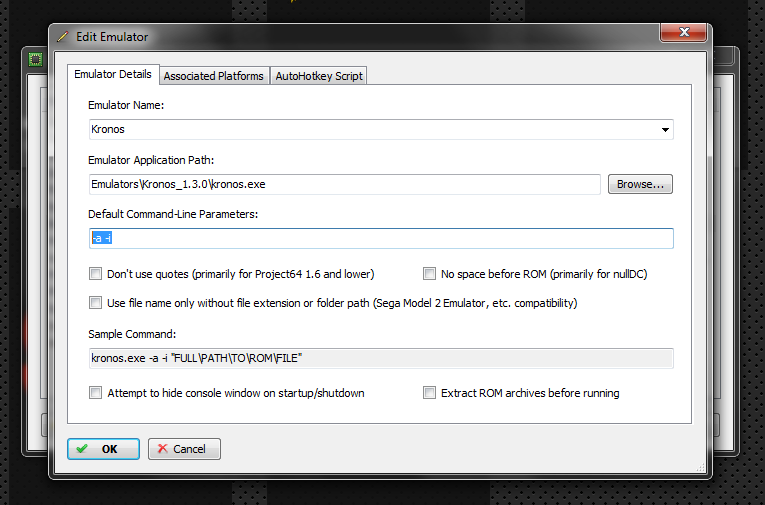This screenshot has width=765, height=505.
Task: Click the pencil icon in title bar
Action: pos(63,37)
